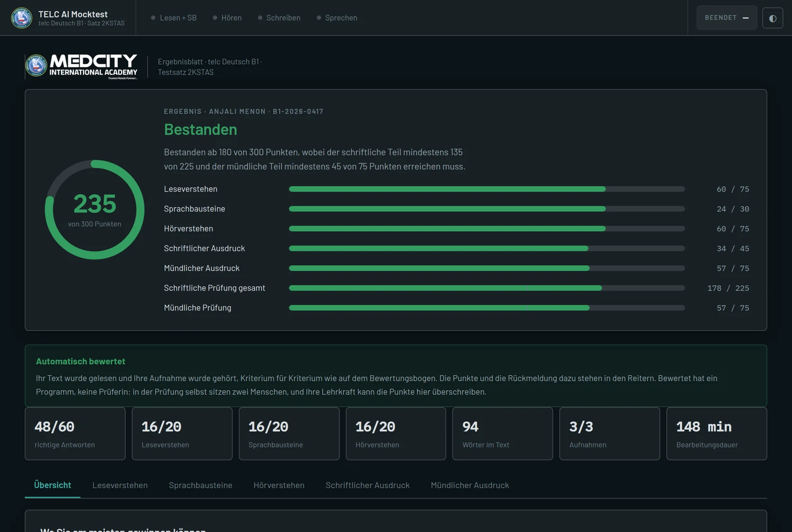This screenshot has height=532, width=792.
Task: Click the 'Hörverstehen' row label in results
Action: (x=189, y=229)
